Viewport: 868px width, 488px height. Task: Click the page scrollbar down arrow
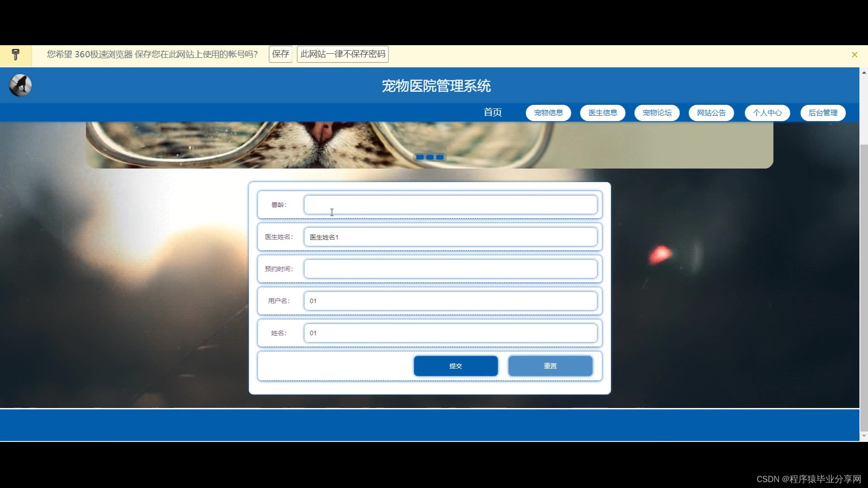[x=863, y=436]
